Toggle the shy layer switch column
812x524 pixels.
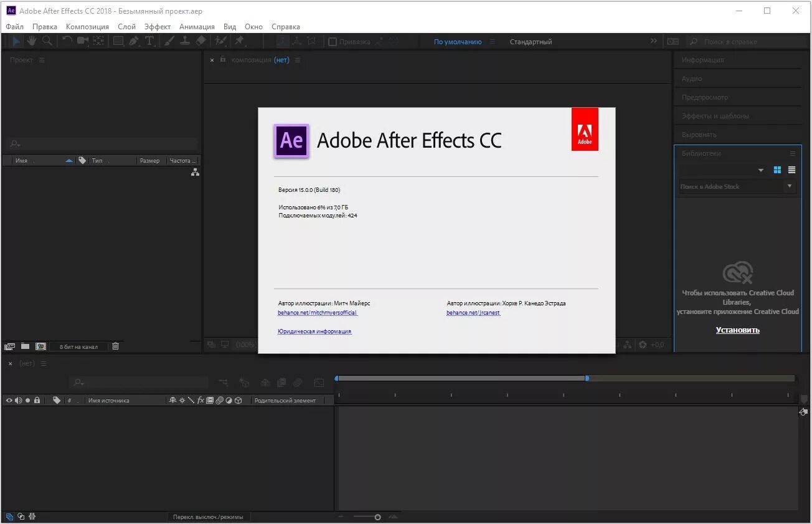[x=172, y=400]
